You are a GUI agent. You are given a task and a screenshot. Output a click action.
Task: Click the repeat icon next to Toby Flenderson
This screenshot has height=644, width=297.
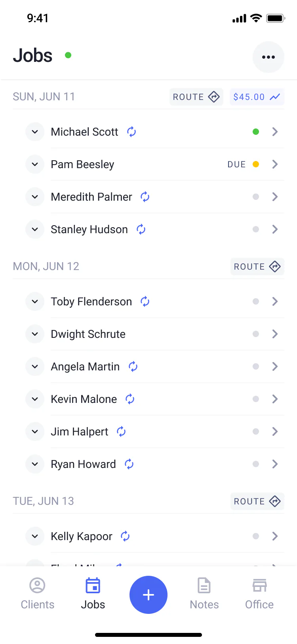(x=145, y=301)
